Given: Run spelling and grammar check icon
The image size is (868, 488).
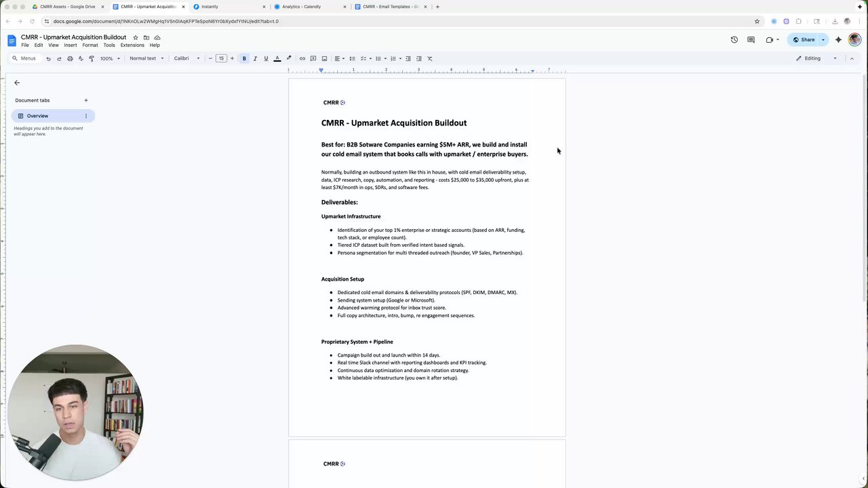Looking at the screenshot, I should coord(81,58).
